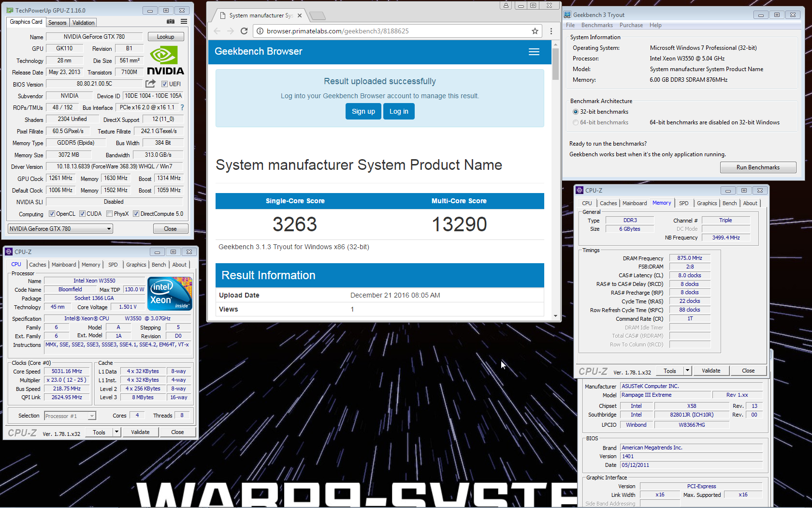Image resolution: width=812 pixels, height=508 pixels.
Task: Select the 64-bit benchmarks radio button
Action: pyautogui.click(x=576, y=122)
